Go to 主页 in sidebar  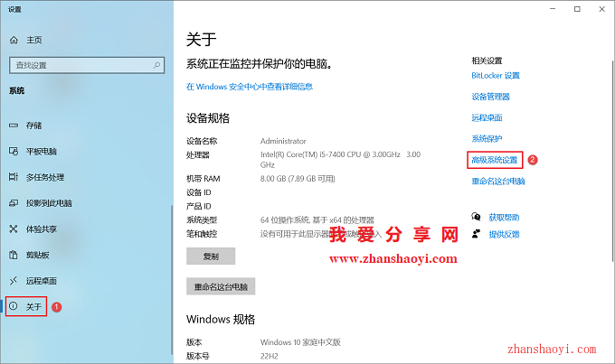(34, 40)
